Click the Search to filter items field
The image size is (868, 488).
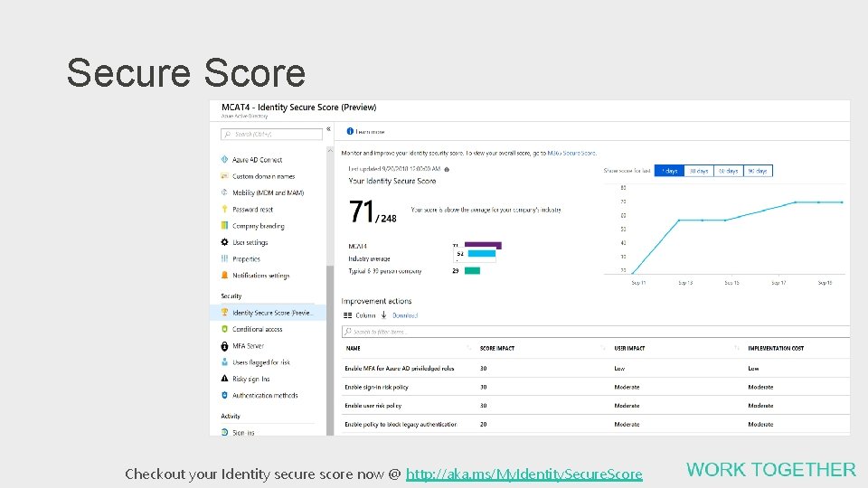click(596, 332)
